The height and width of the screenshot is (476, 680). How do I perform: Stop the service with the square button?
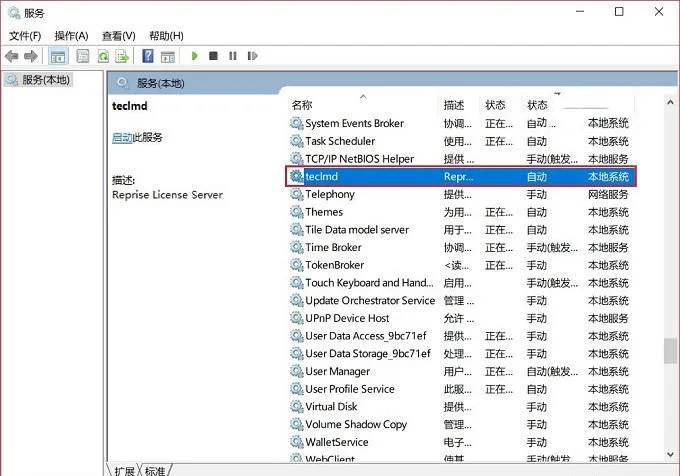tap(213, 55)
